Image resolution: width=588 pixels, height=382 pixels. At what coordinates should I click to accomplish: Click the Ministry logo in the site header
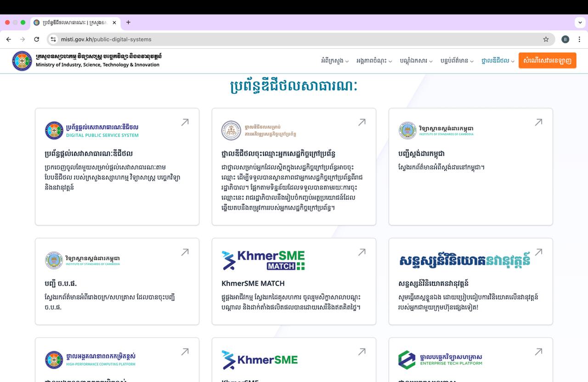point(22,61)
